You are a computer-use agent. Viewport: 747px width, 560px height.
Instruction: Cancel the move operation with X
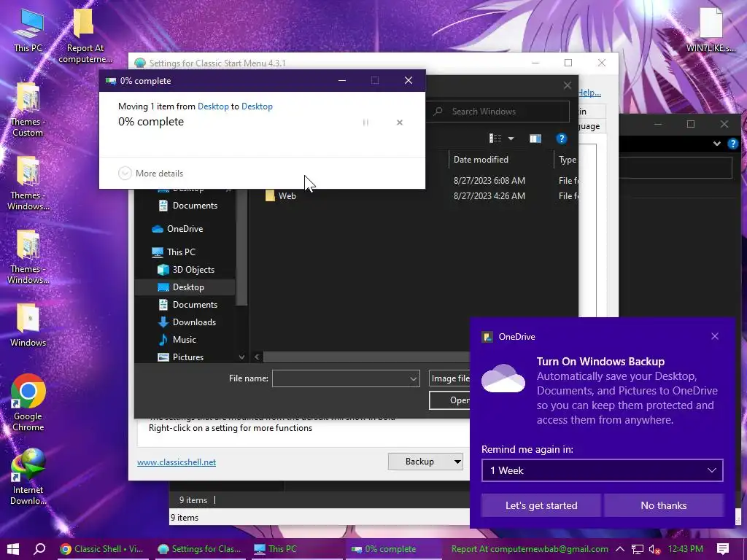(x=400, y=122)
